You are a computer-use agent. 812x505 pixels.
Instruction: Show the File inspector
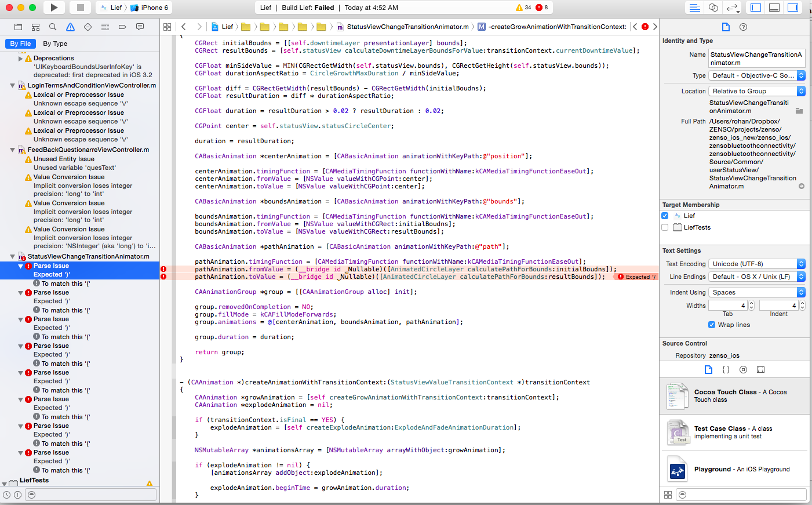[x=726, y=27]
